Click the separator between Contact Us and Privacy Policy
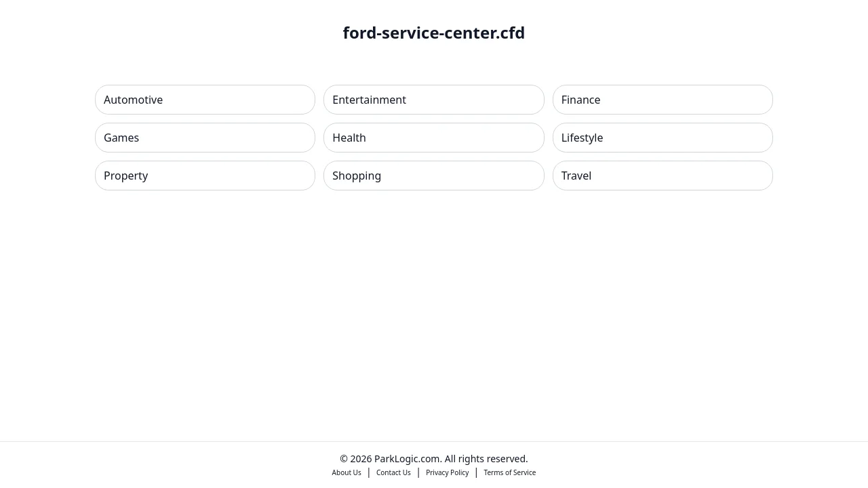 tap(418, 472)
